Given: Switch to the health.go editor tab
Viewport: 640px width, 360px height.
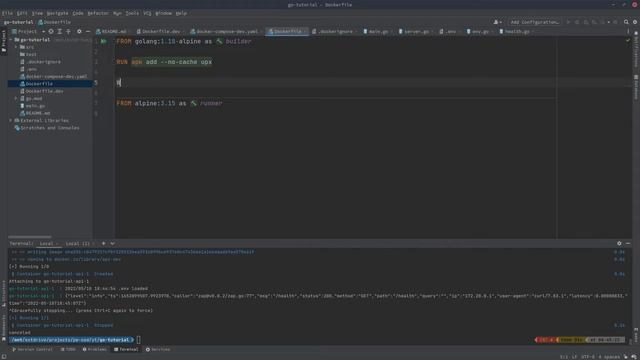Looking at the screenshot, I should (517, 31).
